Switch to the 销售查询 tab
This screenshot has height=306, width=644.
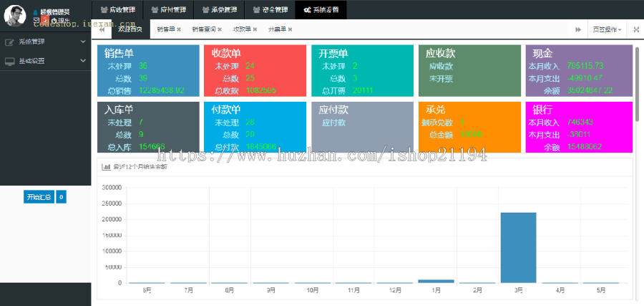pos(204,29)
